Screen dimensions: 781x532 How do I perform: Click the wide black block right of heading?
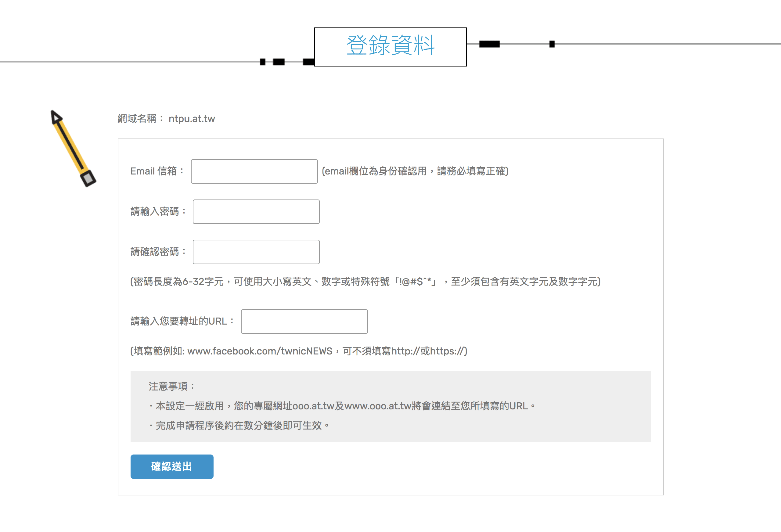click(489, 44)
